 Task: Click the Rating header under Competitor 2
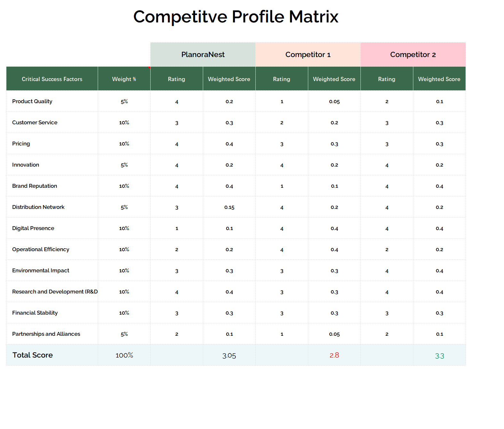(x=387, y=79)
